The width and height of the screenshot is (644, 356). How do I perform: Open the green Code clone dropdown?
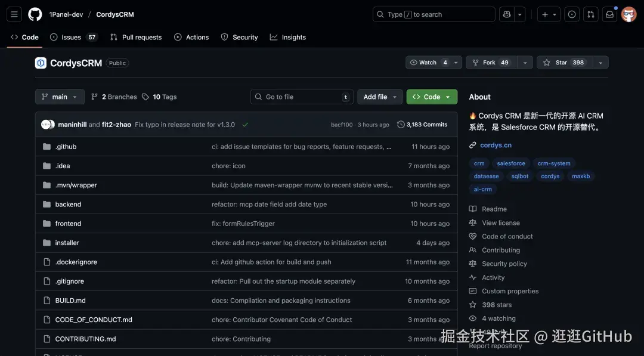coord(432,97)
